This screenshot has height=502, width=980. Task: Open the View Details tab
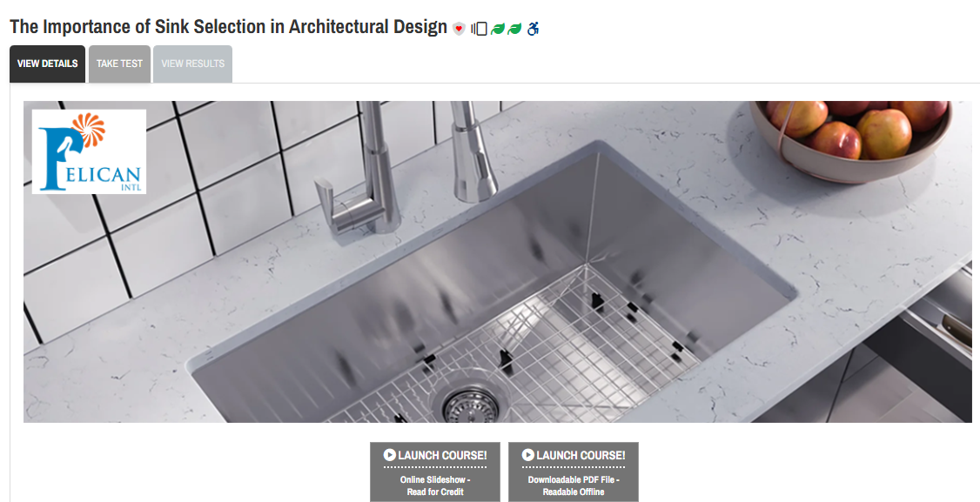(48, 64)
